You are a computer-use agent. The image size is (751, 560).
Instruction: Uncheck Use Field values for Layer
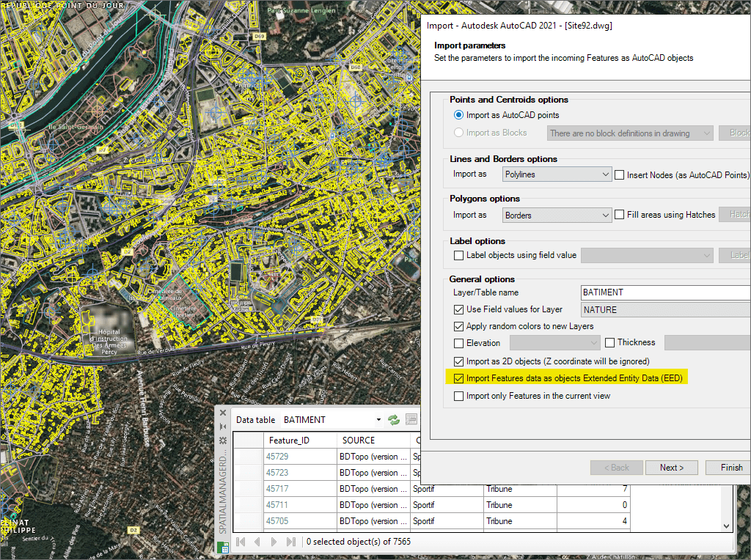pos(458,309)
